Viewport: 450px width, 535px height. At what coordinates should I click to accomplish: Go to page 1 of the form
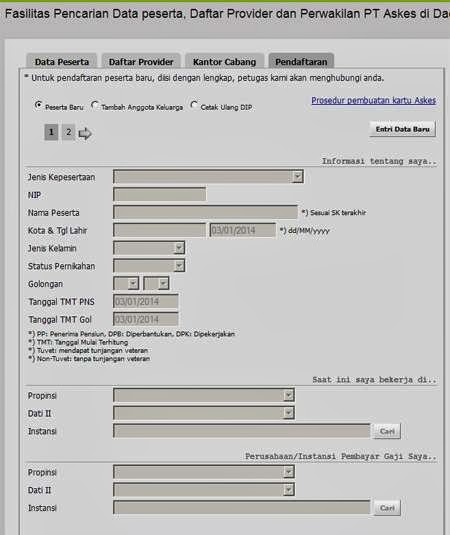(x=51, y=132)
